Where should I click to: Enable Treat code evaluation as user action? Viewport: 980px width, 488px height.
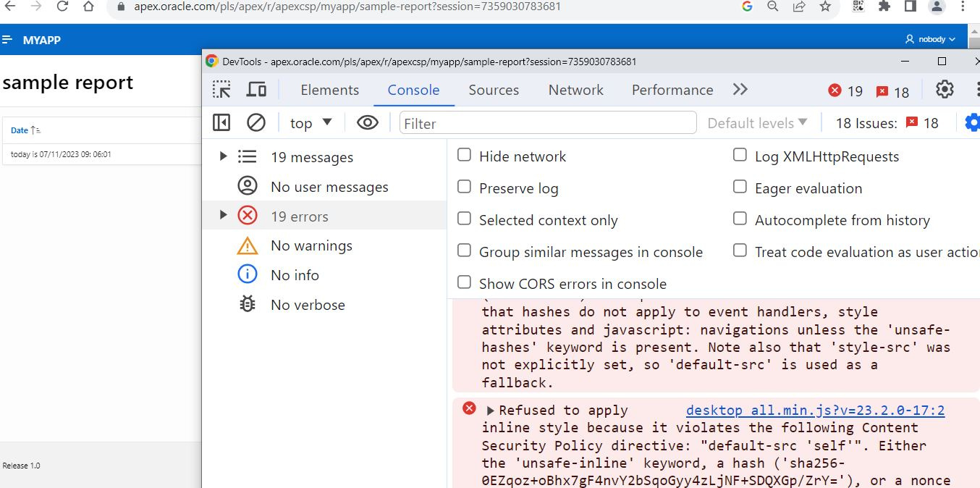(x=740, y=251)
